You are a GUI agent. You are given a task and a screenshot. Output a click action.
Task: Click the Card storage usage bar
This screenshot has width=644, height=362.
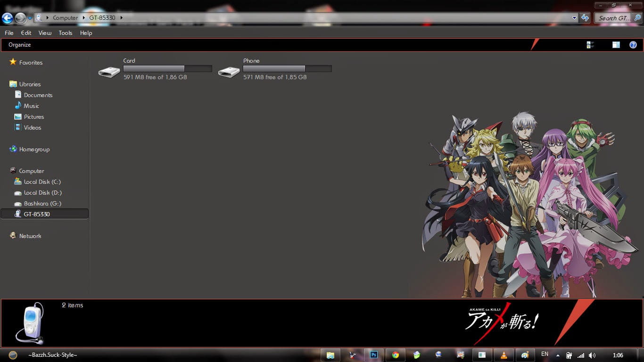point(167,69)
